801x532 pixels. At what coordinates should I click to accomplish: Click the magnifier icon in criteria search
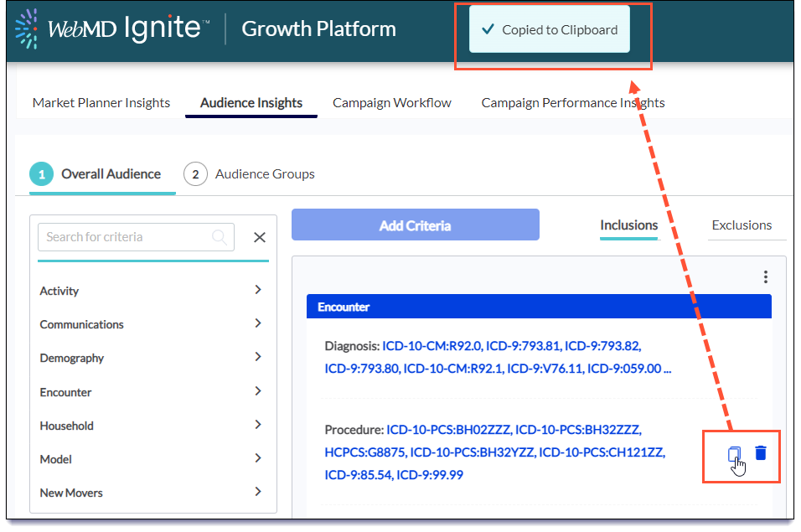click(x=220, y=237)
